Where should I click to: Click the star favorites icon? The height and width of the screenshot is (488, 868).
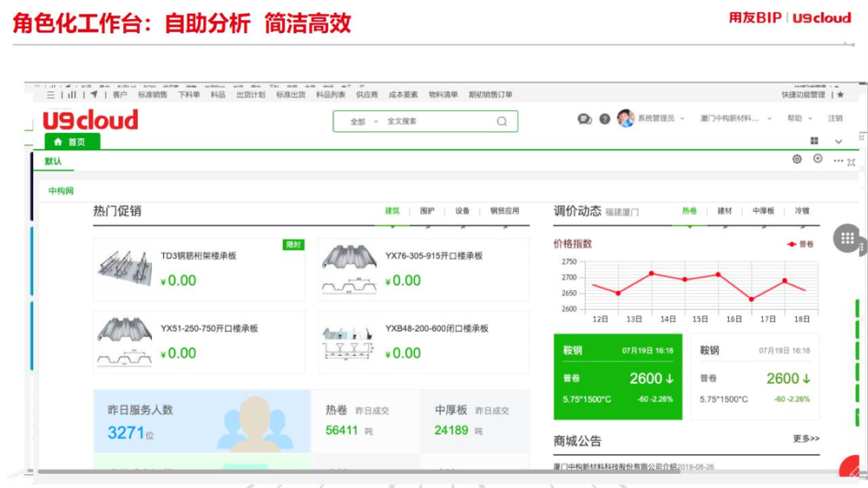pyautogui.click(x=840, y=95)
